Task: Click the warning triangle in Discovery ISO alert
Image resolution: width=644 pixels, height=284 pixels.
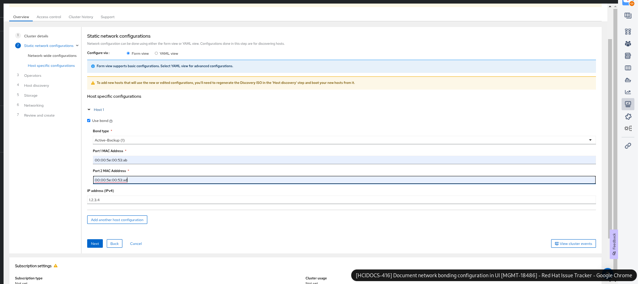Action: (x=93, y=83)
